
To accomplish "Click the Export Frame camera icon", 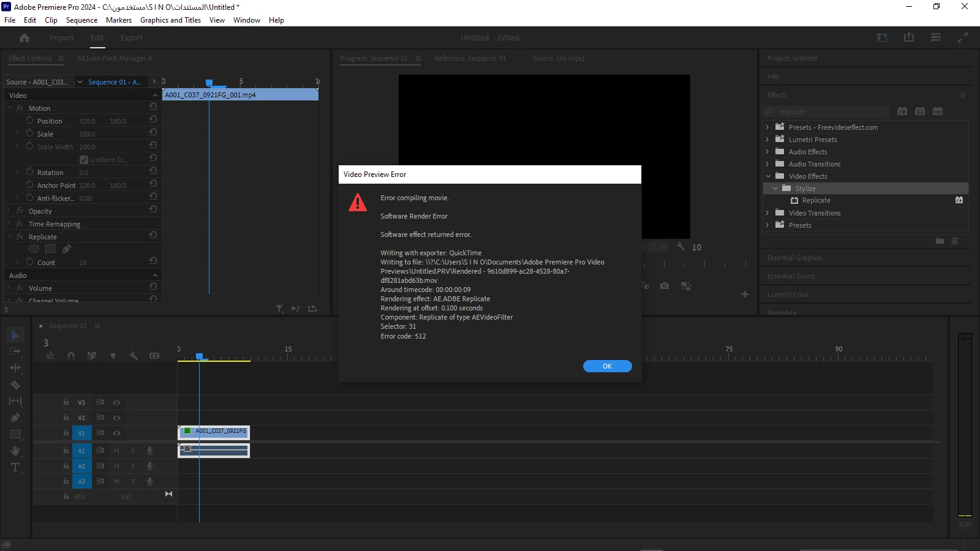I will (665, 286).
